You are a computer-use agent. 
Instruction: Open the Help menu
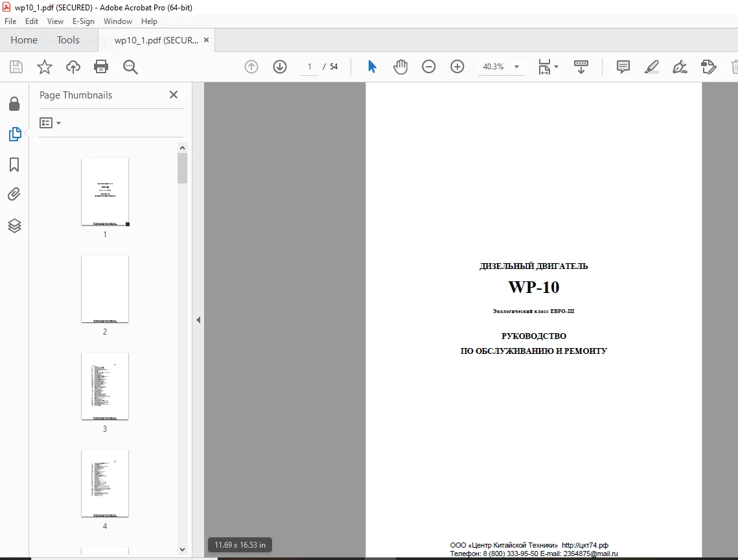click(x=149, y=21)
